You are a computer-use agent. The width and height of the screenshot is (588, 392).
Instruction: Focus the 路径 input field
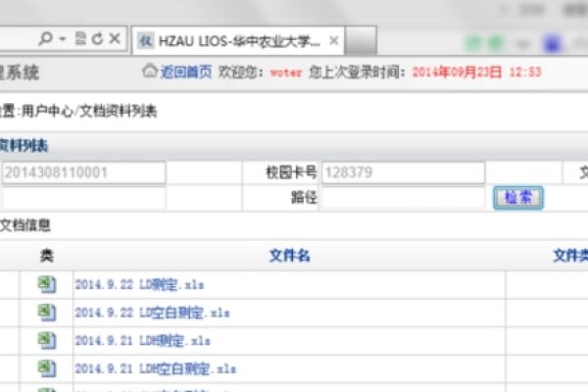(x=403, y=198)
